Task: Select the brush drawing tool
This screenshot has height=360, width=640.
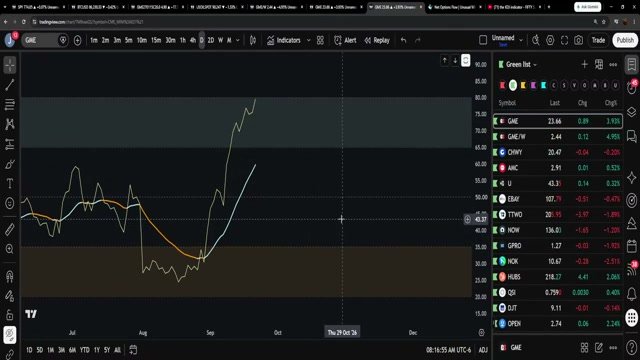Action: click(x=10, y=164)
